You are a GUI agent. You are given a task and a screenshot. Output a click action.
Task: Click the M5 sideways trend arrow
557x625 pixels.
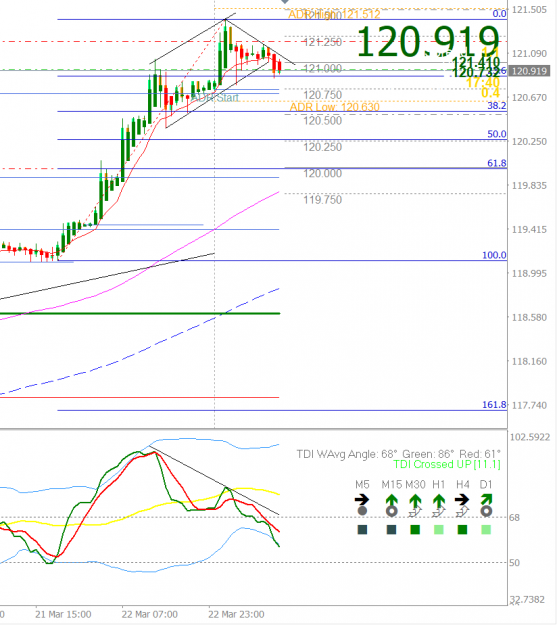pos(362,499)
